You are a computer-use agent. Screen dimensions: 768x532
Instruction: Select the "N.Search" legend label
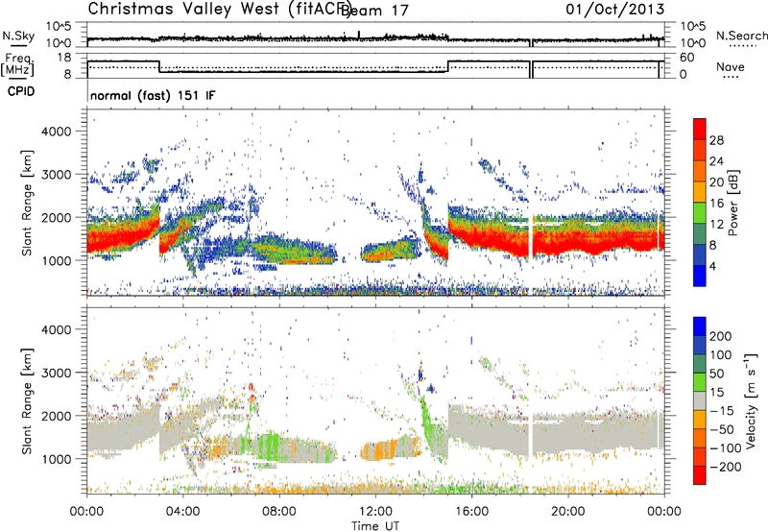point(741,36)
